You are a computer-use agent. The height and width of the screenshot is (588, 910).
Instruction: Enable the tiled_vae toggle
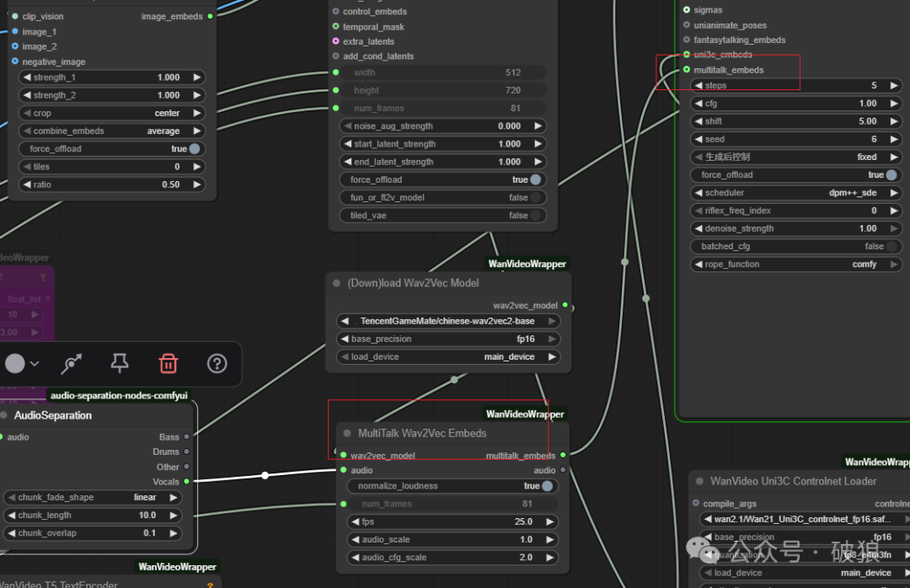pyautogui.click(x=535, y=216)
